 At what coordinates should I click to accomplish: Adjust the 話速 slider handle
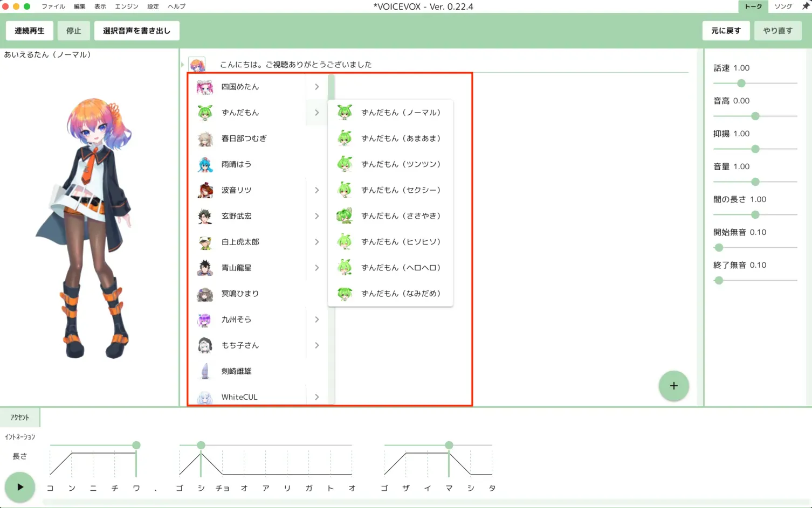[741, 83]
